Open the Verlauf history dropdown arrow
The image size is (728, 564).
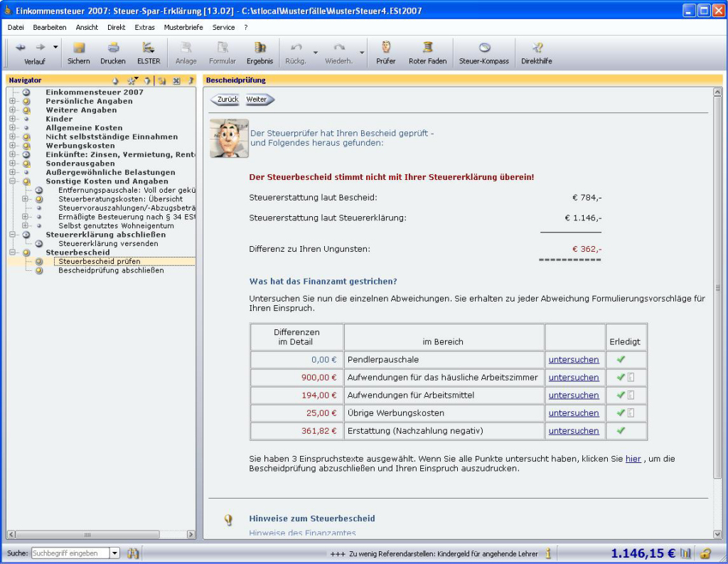click(x=55, y=47)
